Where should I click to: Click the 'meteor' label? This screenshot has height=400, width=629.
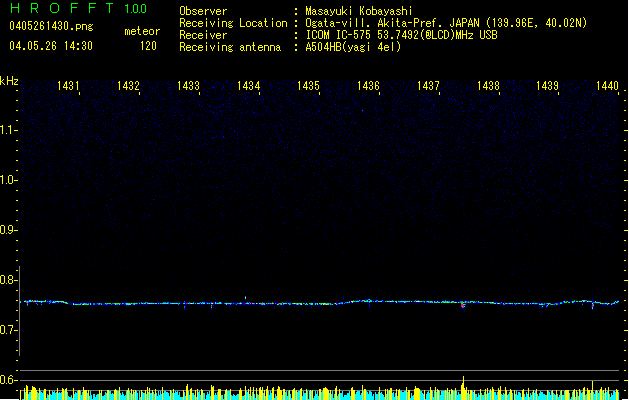point(142,31)
